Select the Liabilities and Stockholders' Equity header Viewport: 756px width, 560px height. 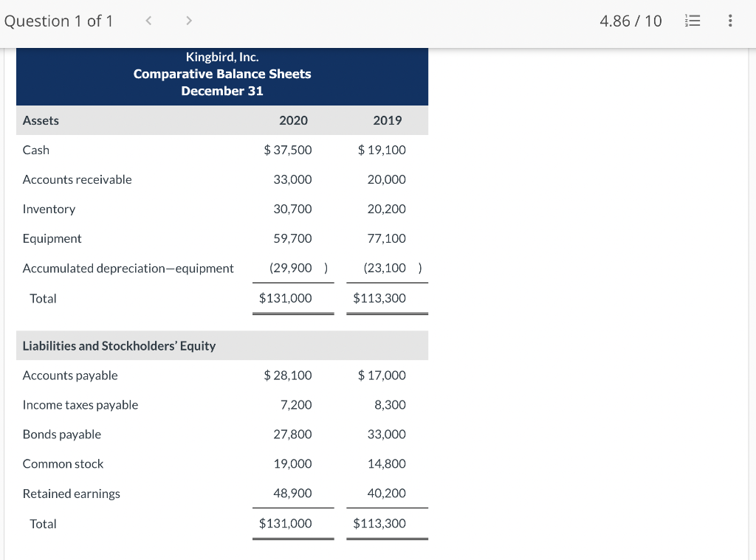click(x=120, y=345)
